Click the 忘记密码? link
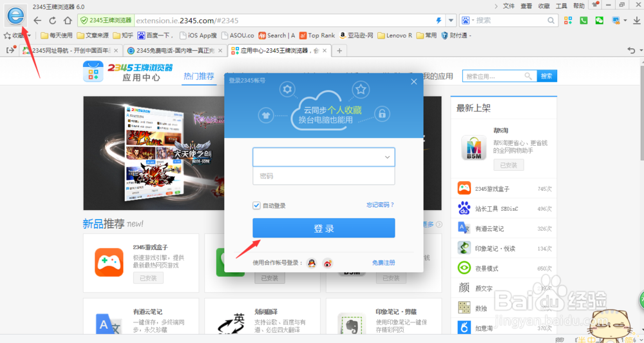644x343 pixels. coord(381,204)
